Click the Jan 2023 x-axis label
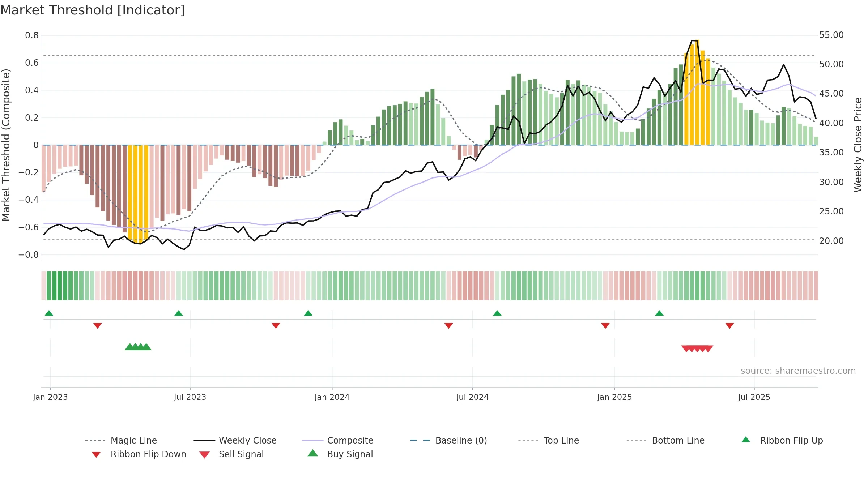Viewport: 868px width, 488px height. point(50,397)
